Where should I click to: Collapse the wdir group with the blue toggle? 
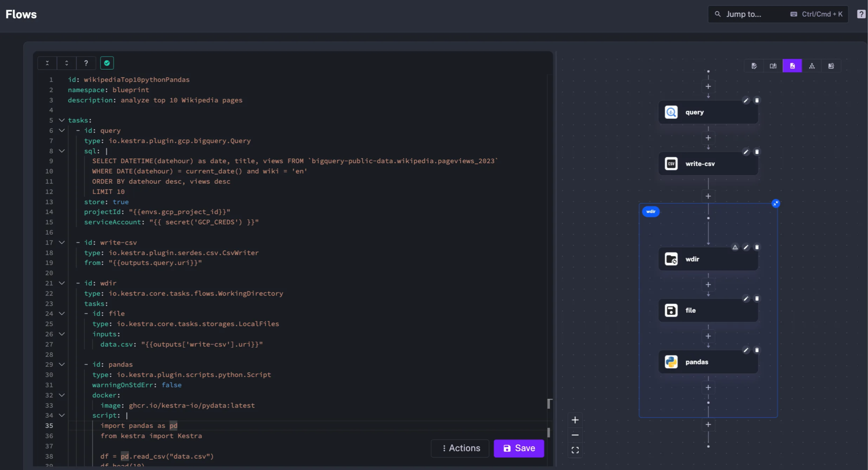775,203
